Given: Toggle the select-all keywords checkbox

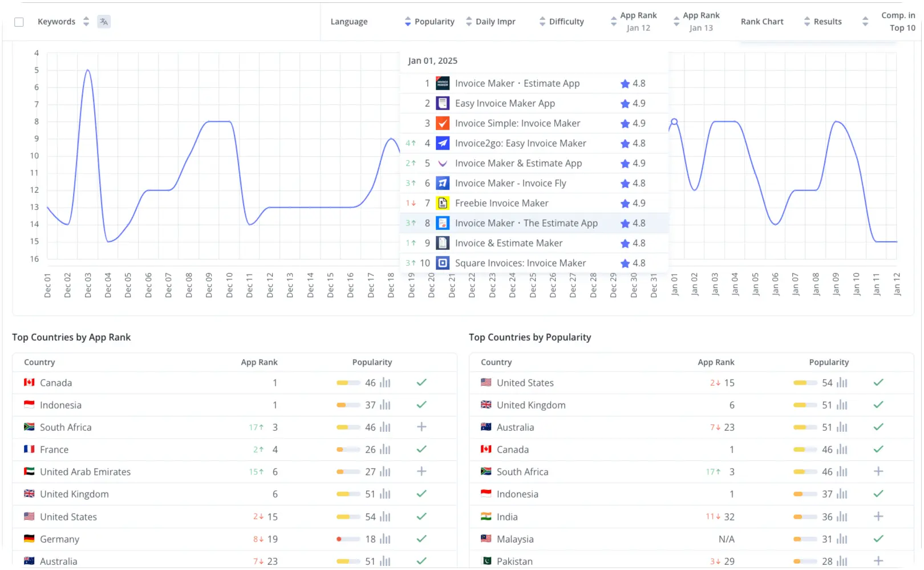Looking at the screenshot, I should [19, 22].
